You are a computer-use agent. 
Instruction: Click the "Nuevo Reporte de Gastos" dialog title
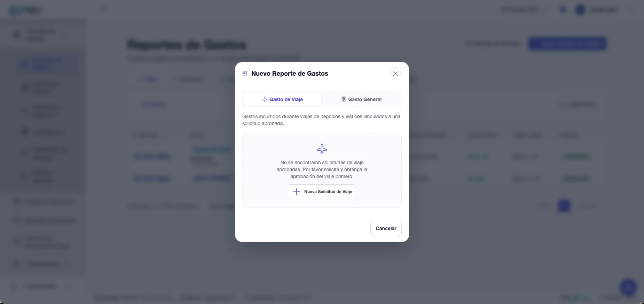290,74
